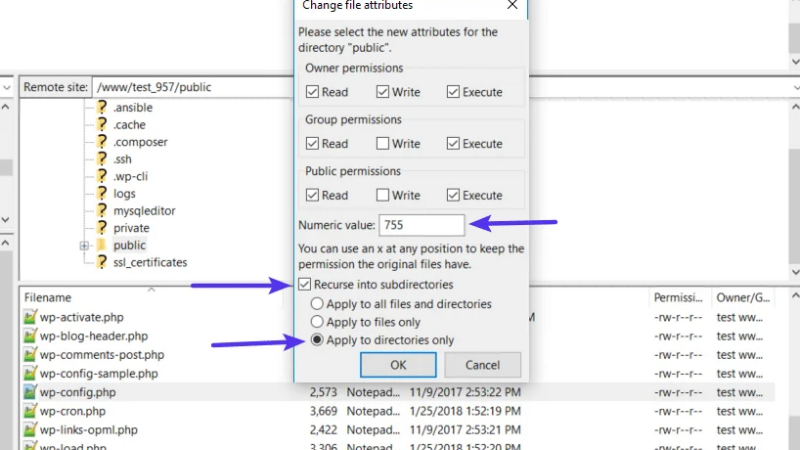Click the public folder icon

point(102,245)
